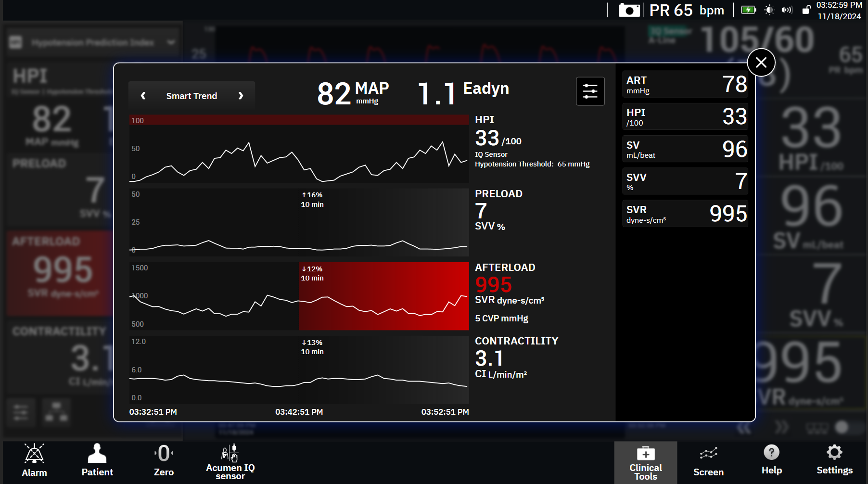Click the red Afterload trend region
The image size is (868, 484).
pos(383,296)
